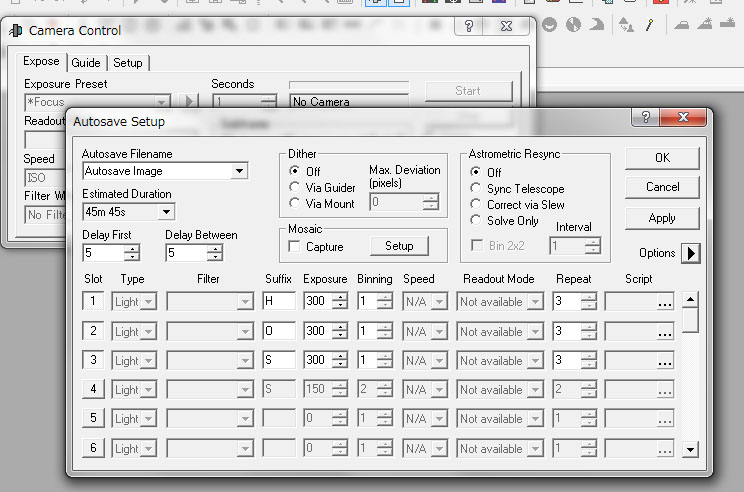The image size is (744, 492).
Task: Click slot 3 Repeat field
Action: (567, 360)
